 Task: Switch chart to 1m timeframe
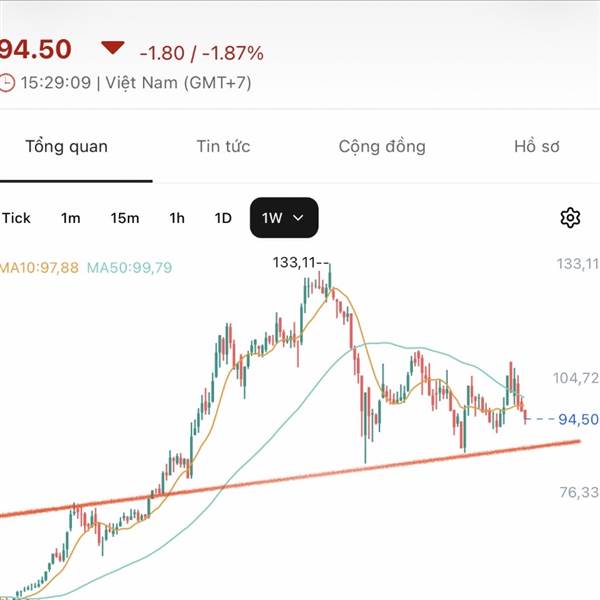pos(71,218)
